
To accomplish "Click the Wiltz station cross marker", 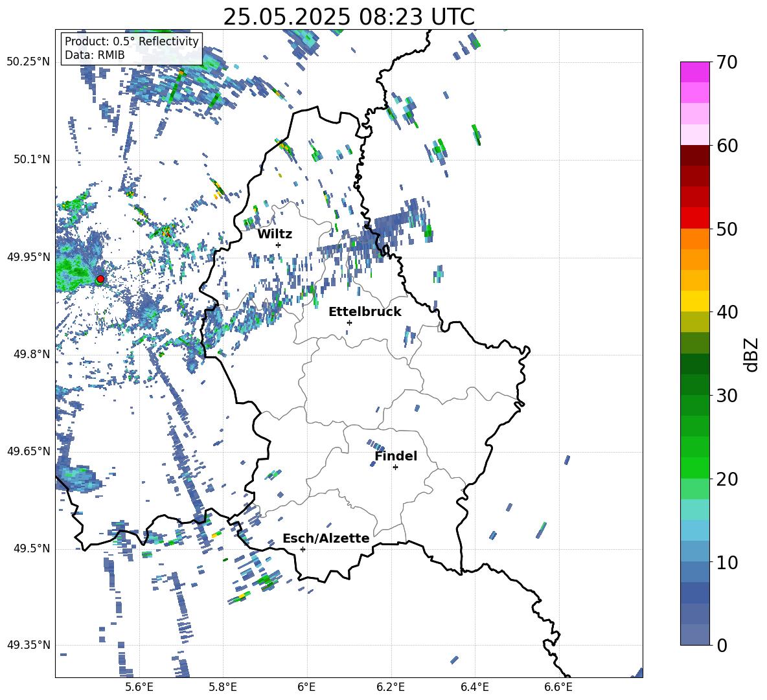I will pos(279,245).
